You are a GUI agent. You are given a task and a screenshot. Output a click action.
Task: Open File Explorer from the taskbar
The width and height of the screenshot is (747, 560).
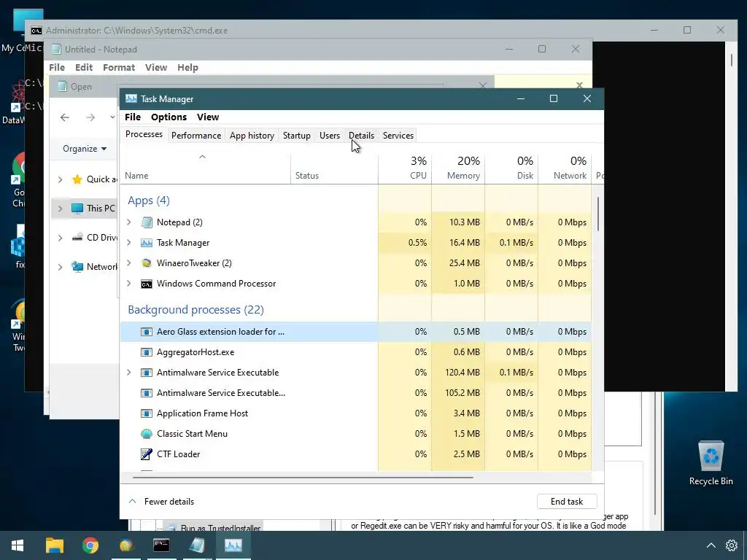pyautogui.click(x=54, y=545)
